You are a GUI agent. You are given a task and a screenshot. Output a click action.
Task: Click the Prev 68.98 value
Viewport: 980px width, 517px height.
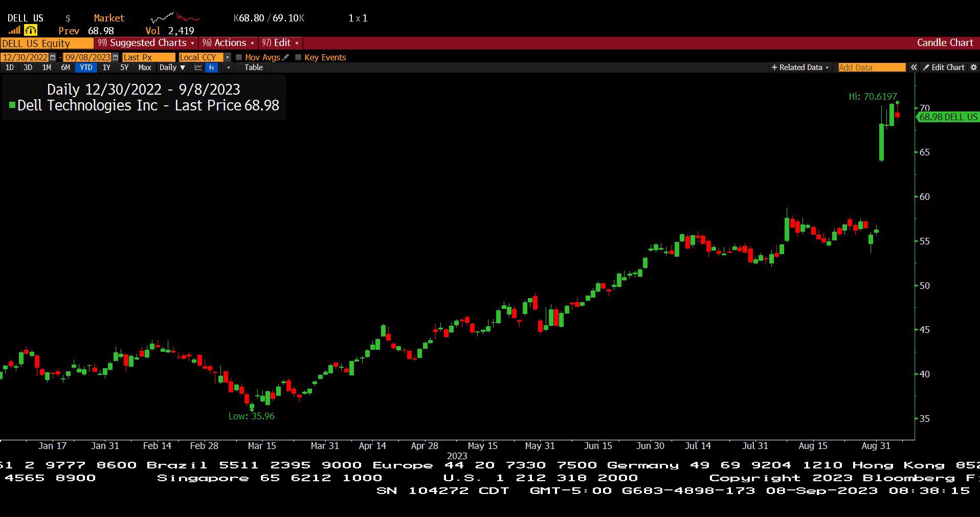86,31
